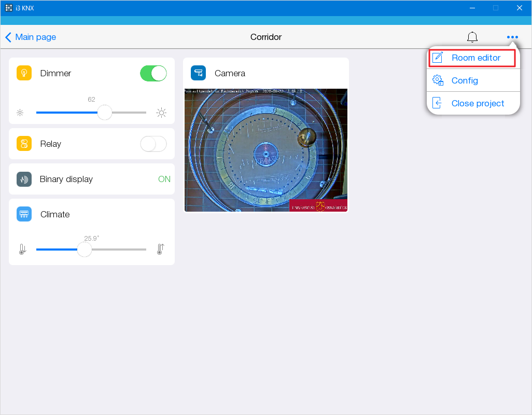Click the temperature decrease thermometer icon
Viewport: 532px width, 415px height.
pos(22,250)
